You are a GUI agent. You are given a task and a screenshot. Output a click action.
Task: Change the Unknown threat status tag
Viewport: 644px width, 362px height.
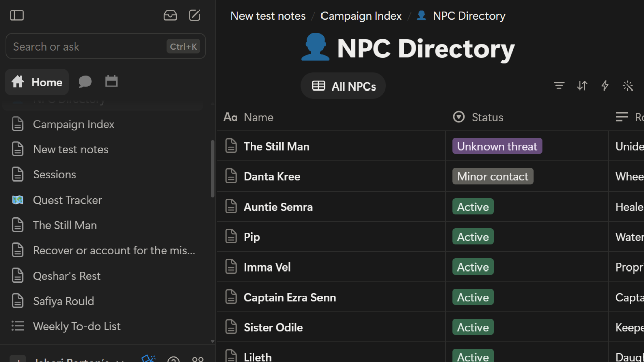tap(497, 146)
